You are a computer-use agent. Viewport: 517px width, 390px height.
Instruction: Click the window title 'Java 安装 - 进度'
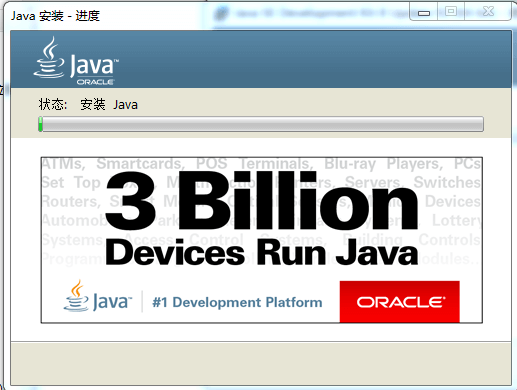[55, 16]
